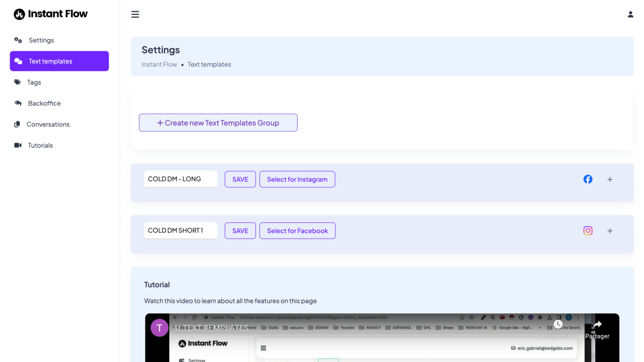Click the Partager share arrow on video
Screen dimensions: 644x362
click(x=597, y=324)
